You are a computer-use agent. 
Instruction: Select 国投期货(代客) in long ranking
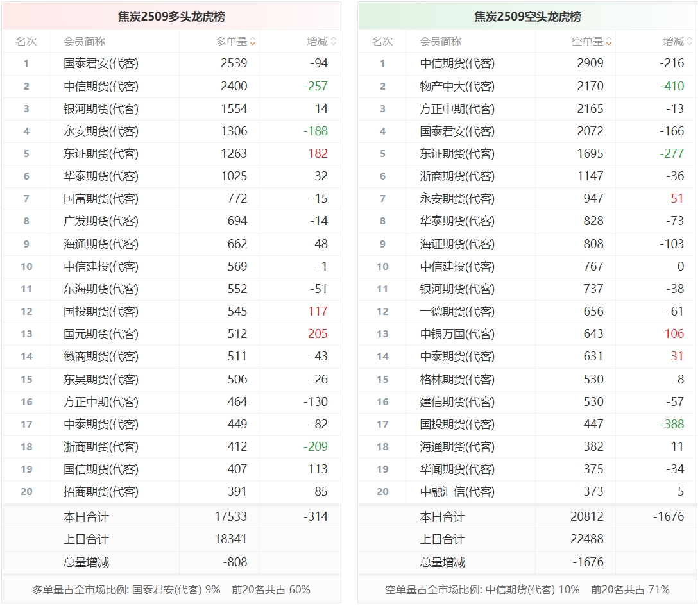pyautogui.click(x=101, y=311)
